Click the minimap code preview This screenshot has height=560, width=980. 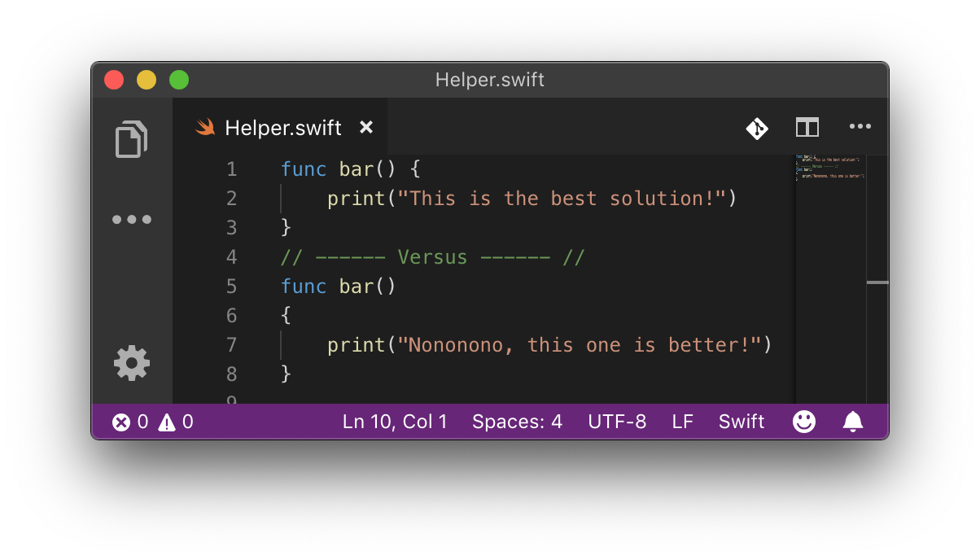pyautogui.click(x=829, y=167)
